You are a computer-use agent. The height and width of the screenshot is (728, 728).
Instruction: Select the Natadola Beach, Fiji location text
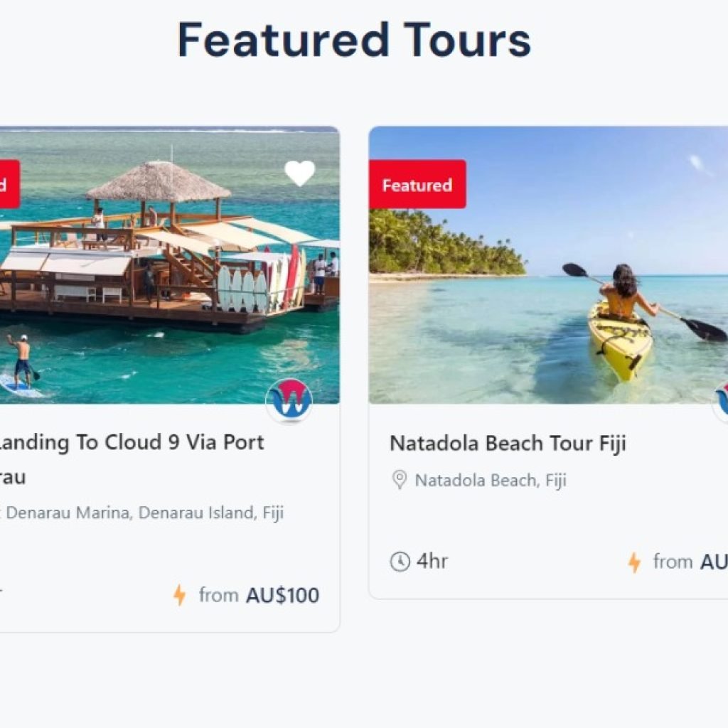point(491,481)
